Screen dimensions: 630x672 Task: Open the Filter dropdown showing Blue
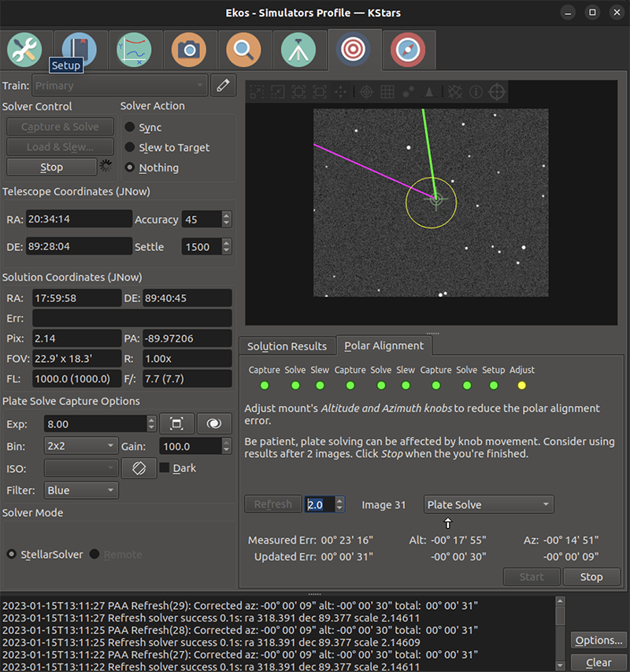[80, 490]
